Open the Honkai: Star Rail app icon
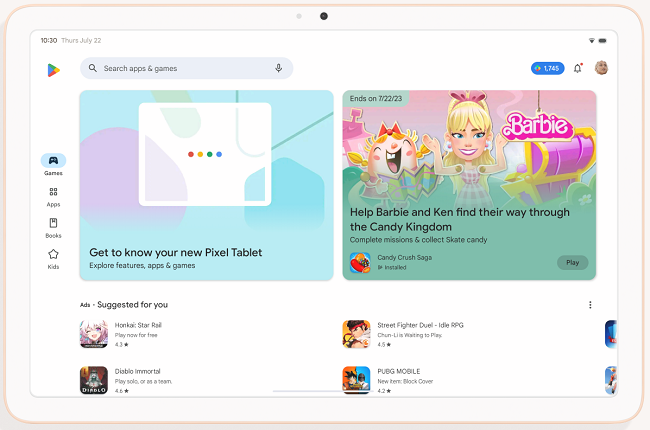Screen dimensions: 650x430 [x=94, y=334]
